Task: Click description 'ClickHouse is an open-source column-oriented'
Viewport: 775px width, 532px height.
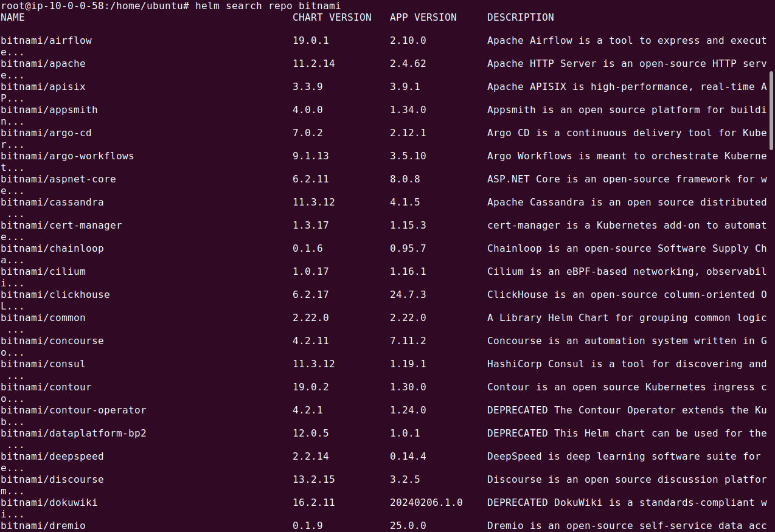Action: click(621, 295)
